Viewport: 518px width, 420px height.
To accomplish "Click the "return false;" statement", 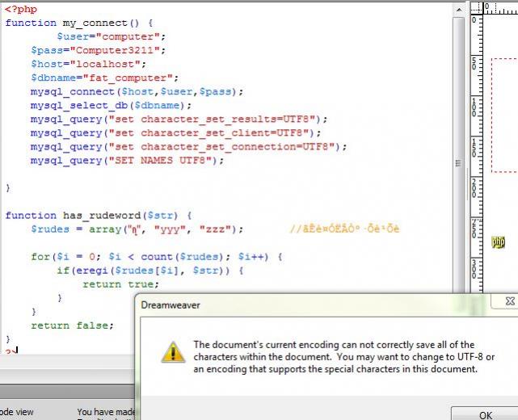I will (x=73, y=325).
